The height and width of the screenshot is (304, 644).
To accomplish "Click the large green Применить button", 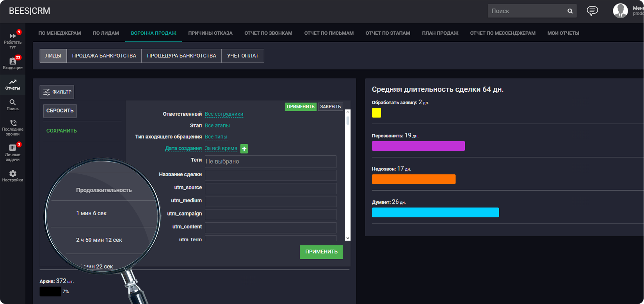I will (x=321, y=252).
